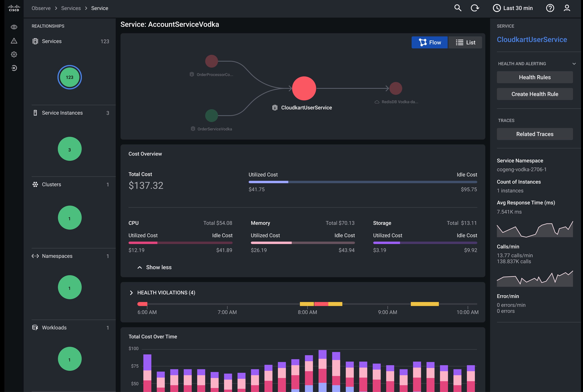Click the Services row label in Relationships

click(x=52, y=41)
